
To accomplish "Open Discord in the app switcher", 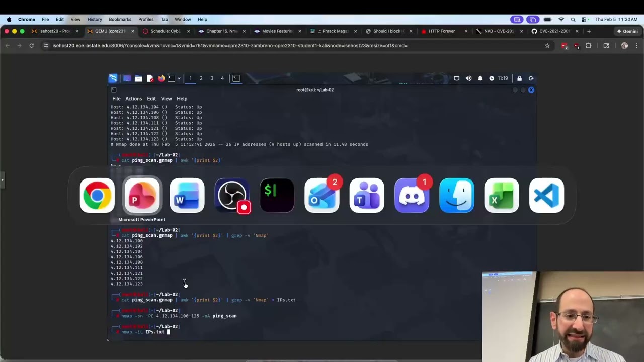I will point(412,196).
